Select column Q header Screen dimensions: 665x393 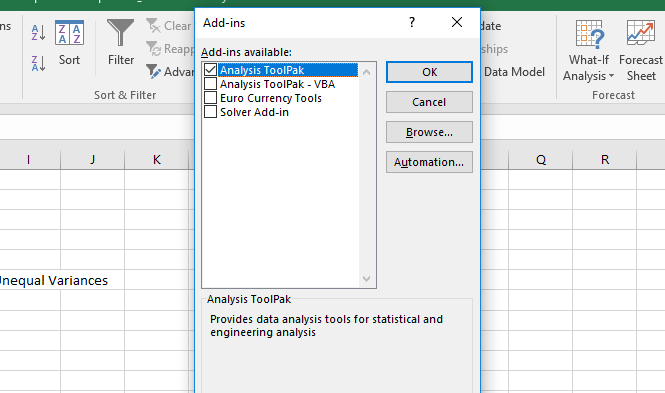pyautogui.click(x=541, y=160)
